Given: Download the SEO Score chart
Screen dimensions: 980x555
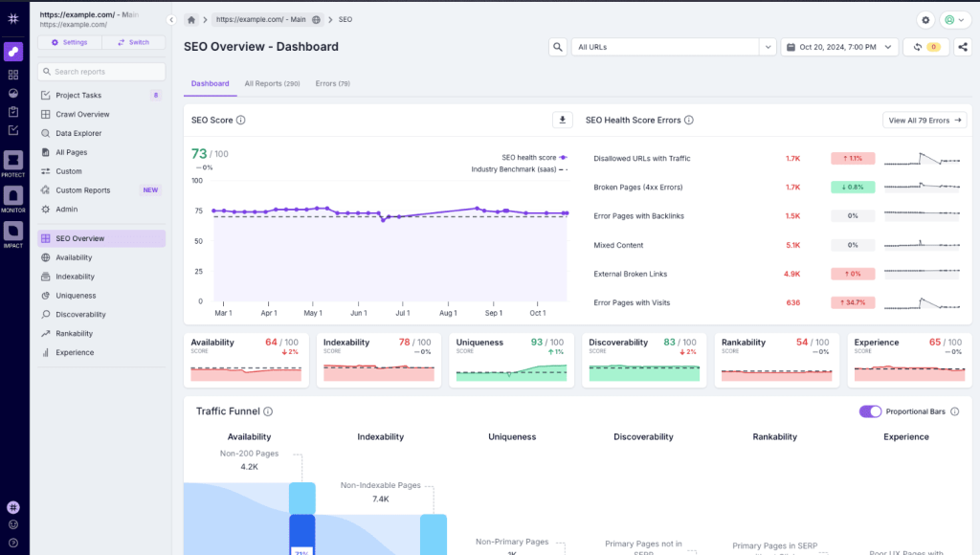Looking at the screenshot, I should pos(563,120).
